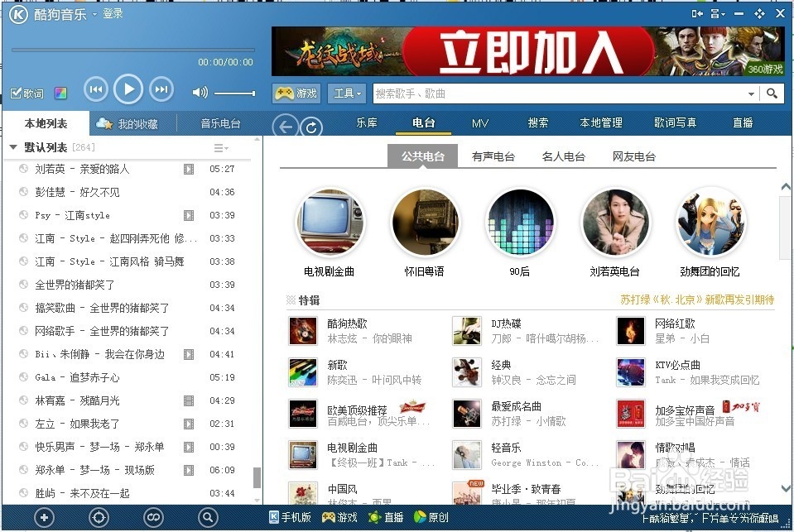Image resolution: width=794 pixels, height=532 pixels.
Task: Open the MV tab
Action: pyautogui.click(x=479, y=123)
